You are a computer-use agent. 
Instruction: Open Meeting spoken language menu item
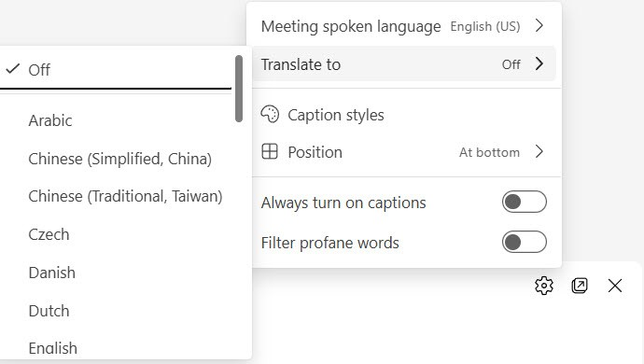coord(404,26)
